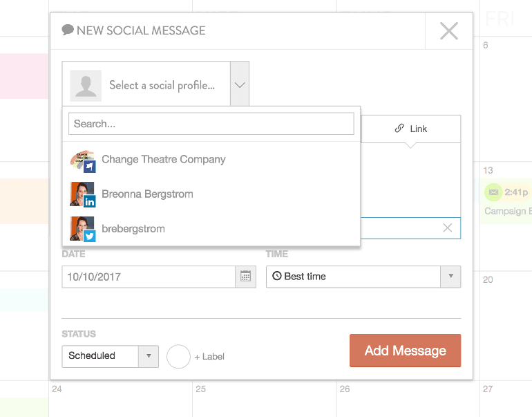The height and width of the screenshot is (417, 532).
Task: Pick the brebergstrom profile entry
Action: point(133,229)
